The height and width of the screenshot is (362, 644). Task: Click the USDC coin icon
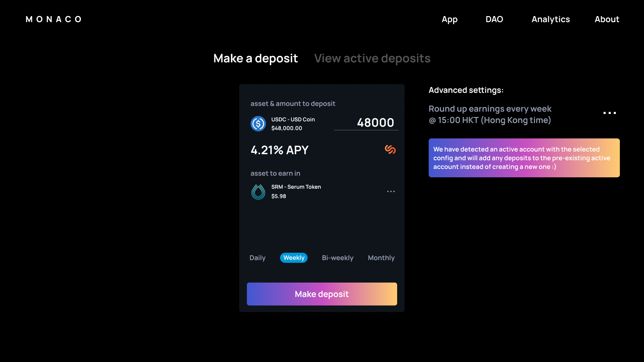pyautogui.click(x=258, y=124)
